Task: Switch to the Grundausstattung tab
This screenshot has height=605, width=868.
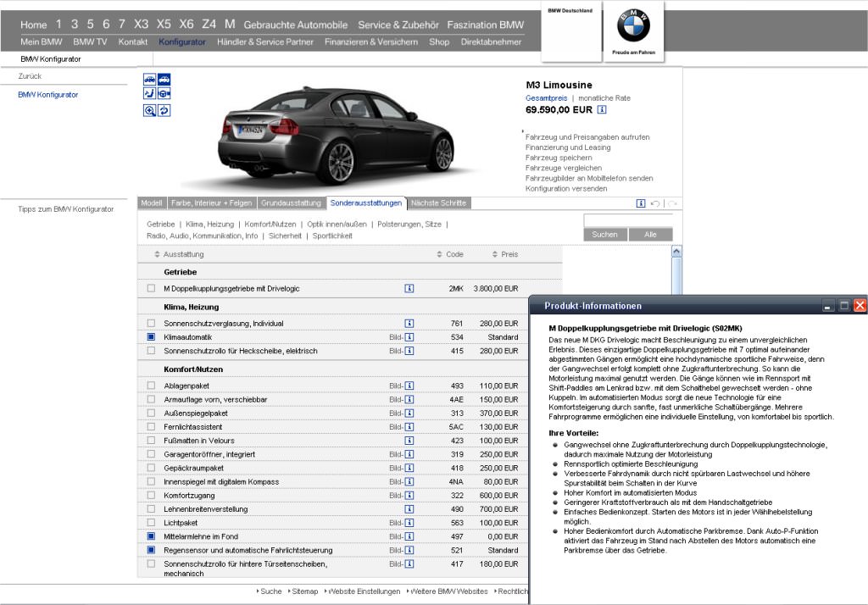Action: (x=292, y=203)
